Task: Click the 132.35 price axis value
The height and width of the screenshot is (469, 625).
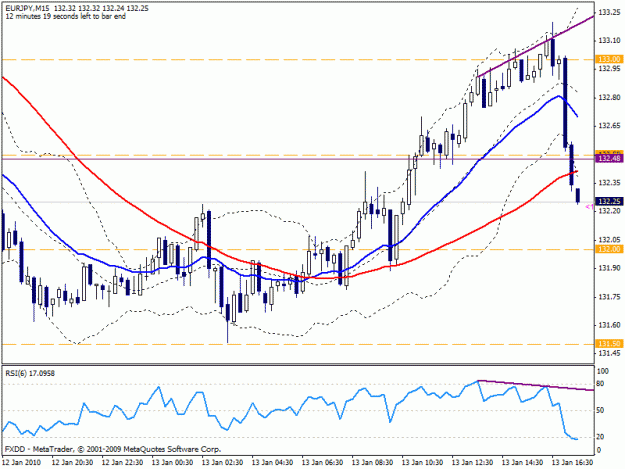Action: (x=609, y=183)
